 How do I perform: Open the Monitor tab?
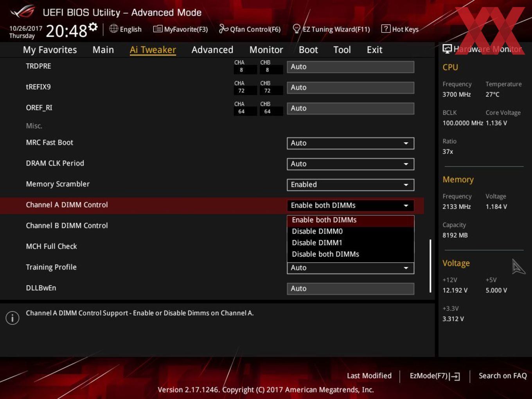266,50
